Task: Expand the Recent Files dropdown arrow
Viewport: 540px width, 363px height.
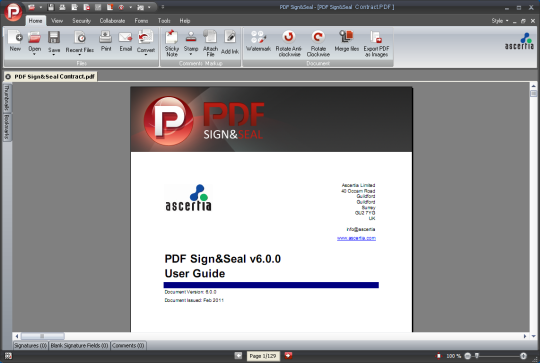Action: pos(80,55)
